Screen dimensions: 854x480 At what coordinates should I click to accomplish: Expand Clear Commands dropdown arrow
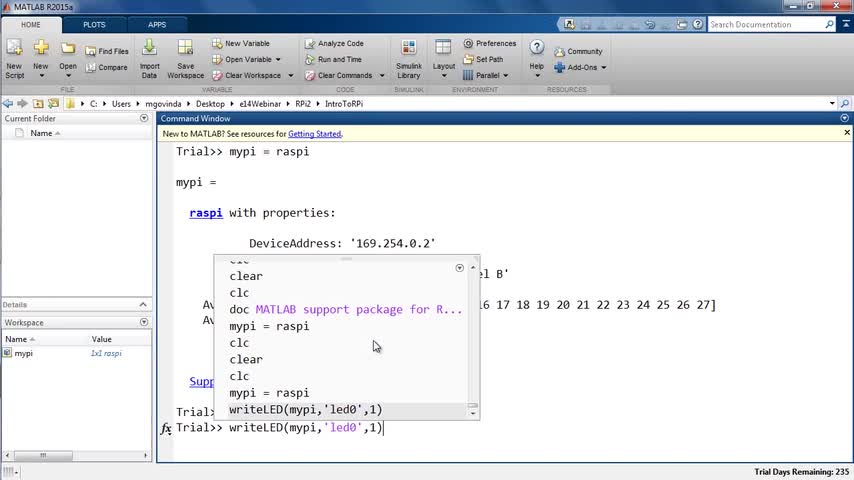[x=382, y=76]
